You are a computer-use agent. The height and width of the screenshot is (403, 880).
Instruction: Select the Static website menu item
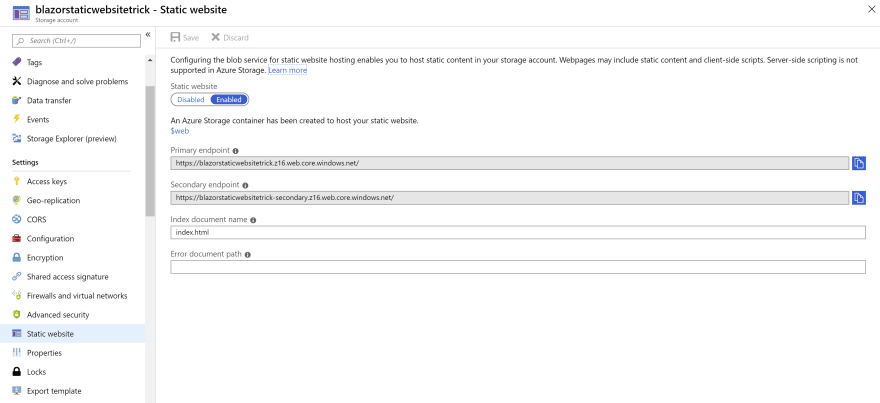click(72, 334)
